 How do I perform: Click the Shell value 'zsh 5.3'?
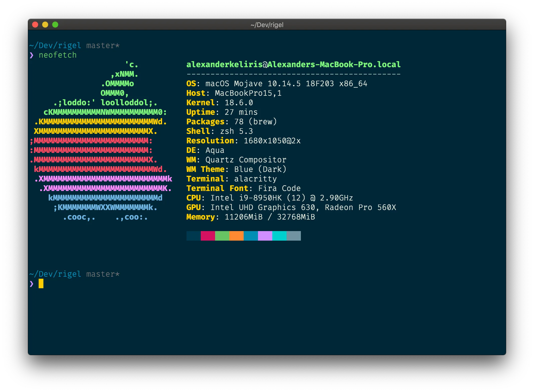pyautogui.click(x=236, y=131)
